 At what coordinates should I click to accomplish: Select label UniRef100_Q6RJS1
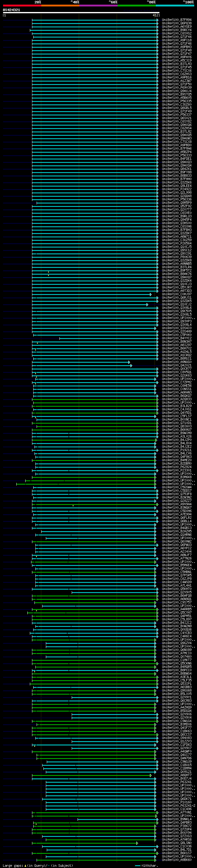coord(177,297)
